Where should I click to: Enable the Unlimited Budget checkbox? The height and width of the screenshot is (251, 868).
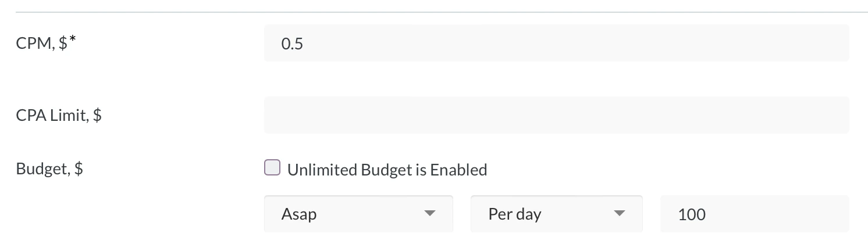pyautogui.click(x=272, y=168)
